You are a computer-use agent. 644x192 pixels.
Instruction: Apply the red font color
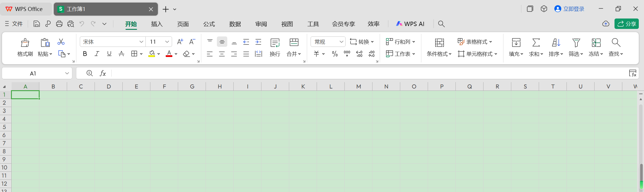pos(169,54)
